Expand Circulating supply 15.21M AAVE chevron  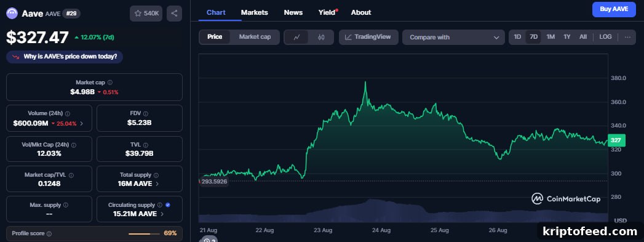pyautogui.click(x=162, y=214)
